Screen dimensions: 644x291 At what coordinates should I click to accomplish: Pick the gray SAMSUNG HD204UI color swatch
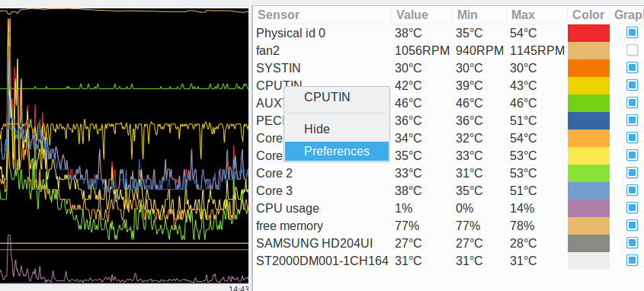588,243
